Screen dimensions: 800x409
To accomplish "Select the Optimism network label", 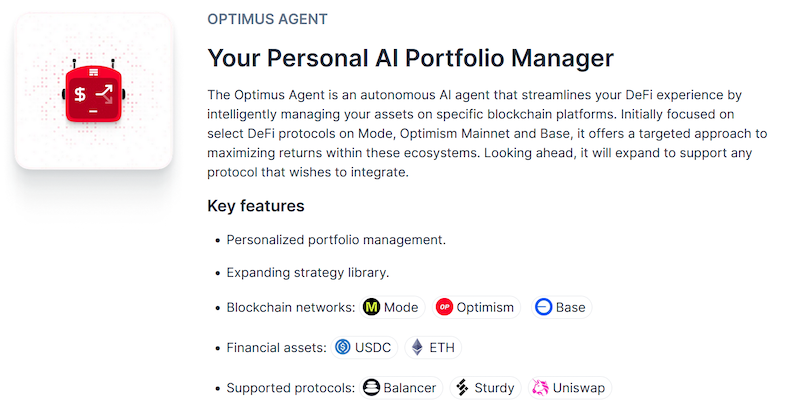I will 485,307.
